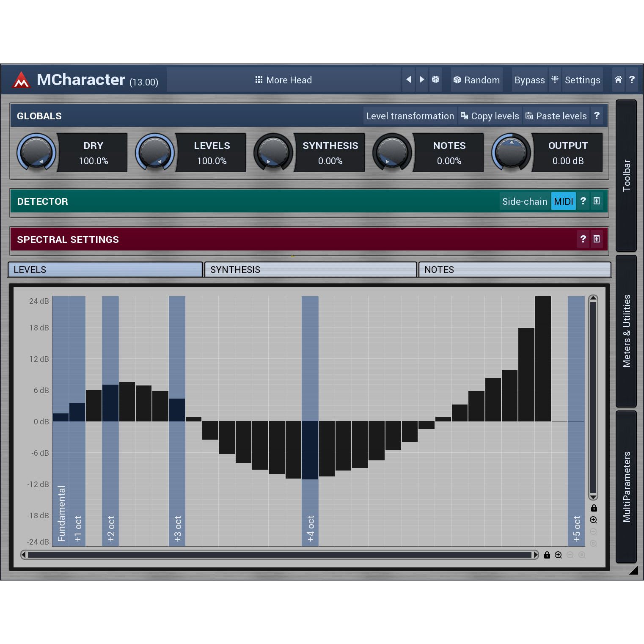Toggle Side-chain detector input
The height and width of the screenshot is (644, 644).
(x=524, y=201)
